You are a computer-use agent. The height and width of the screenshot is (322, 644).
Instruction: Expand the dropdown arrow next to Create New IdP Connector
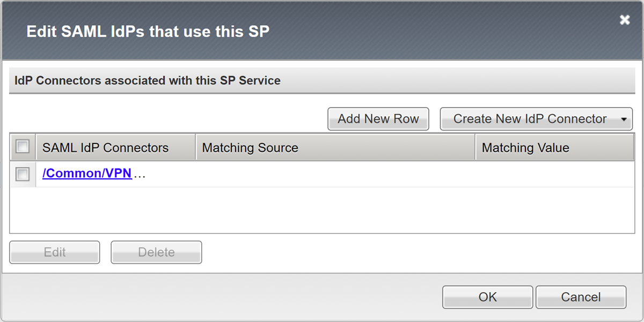(x=624, y=119)
